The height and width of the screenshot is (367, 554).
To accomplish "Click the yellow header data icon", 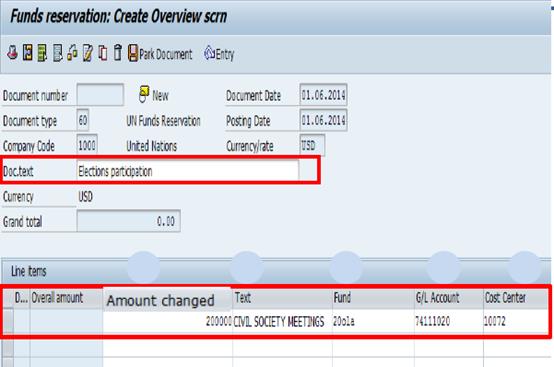I will [28, 53].
